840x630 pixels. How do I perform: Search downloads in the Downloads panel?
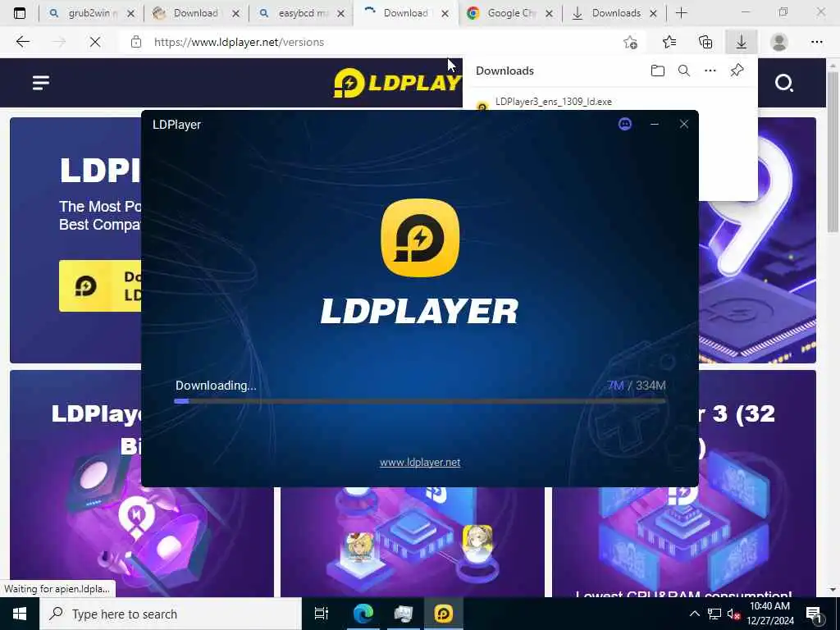click(684, 71)
